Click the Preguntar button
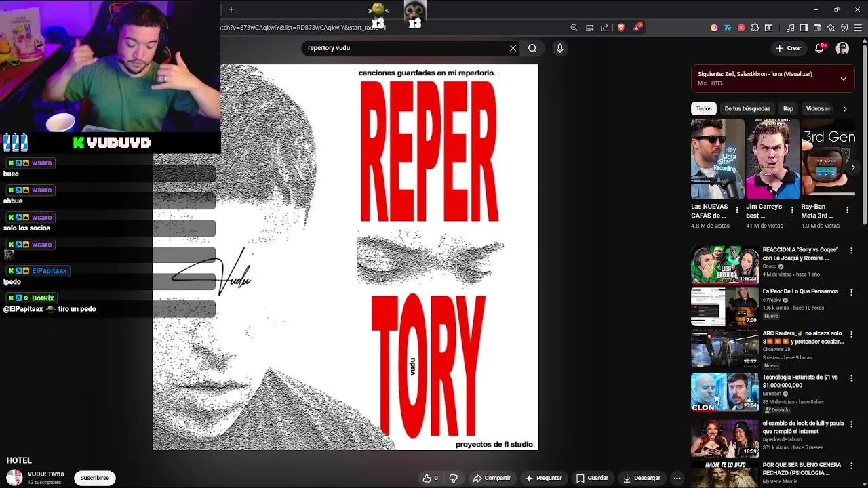 [543, 478]
